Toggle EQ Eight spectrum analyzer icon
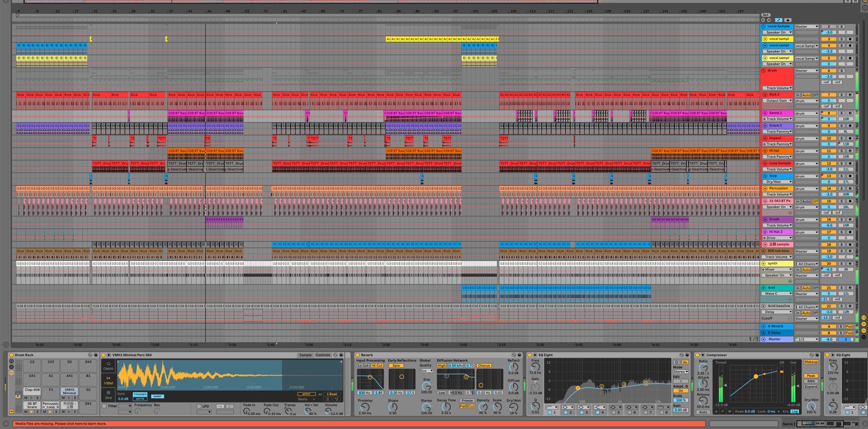 [684, 362]
